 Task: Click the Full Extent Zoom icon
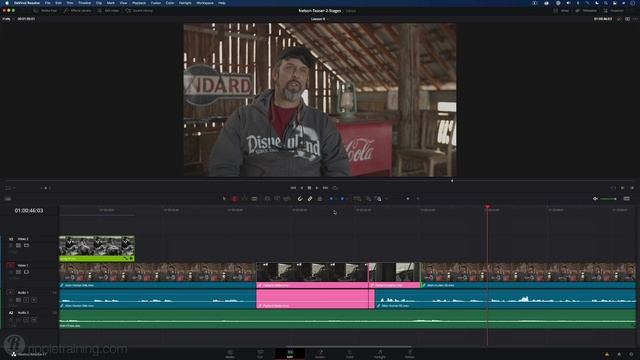(357, 199)
